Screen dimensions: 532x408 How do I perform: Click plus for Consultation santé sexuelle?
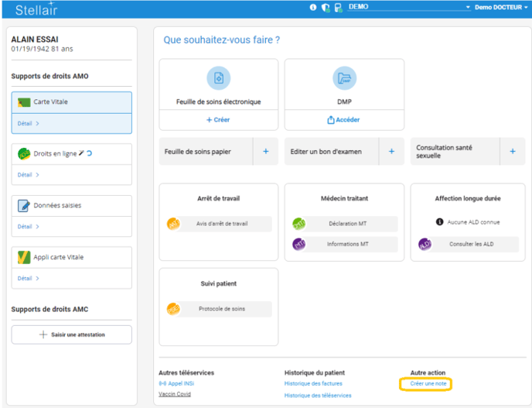pyautogui.click(x=512, y=152)
